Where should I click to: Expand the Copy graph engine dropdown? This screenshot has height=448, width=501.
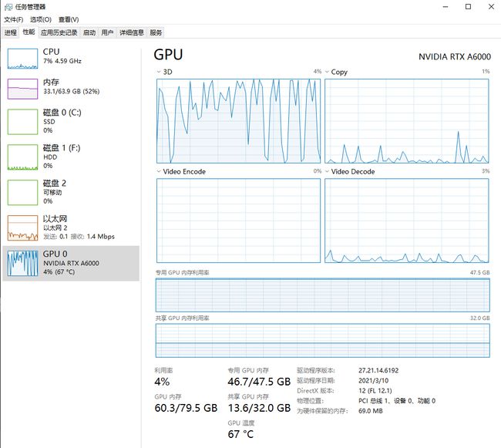point(327,72)
